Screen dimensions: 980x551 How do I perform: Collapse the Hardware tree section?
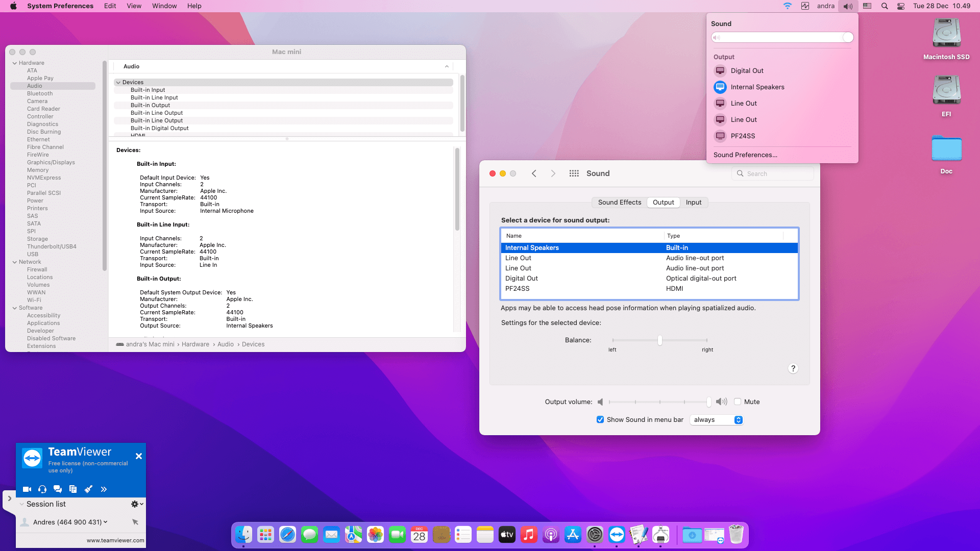coord(15,63)
